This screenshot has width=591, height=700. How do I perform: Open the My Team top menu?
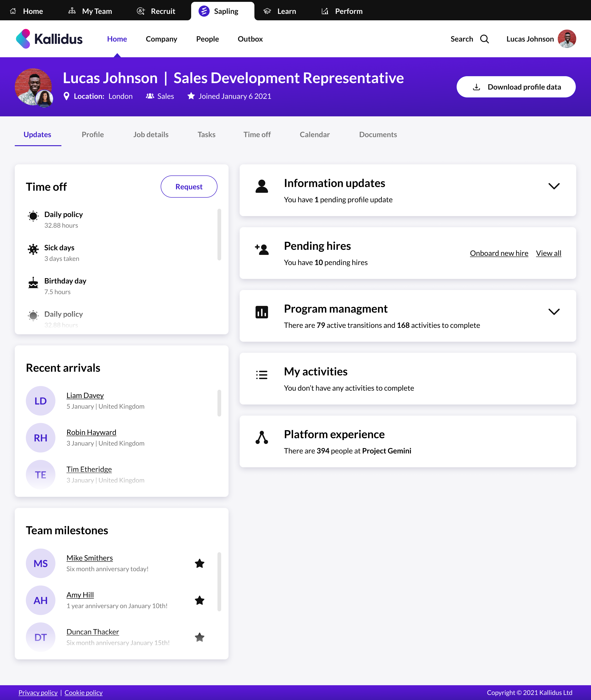click(x=90, y=11)
